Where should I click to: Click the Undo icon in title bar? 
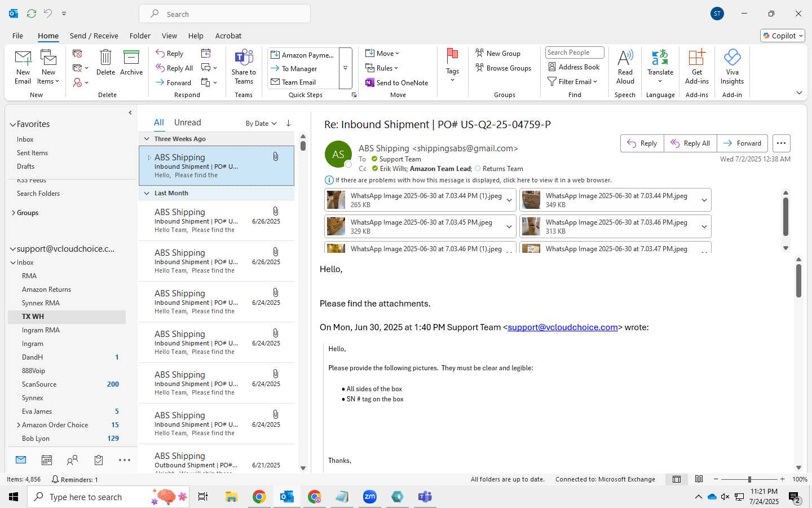pos(48,13)
